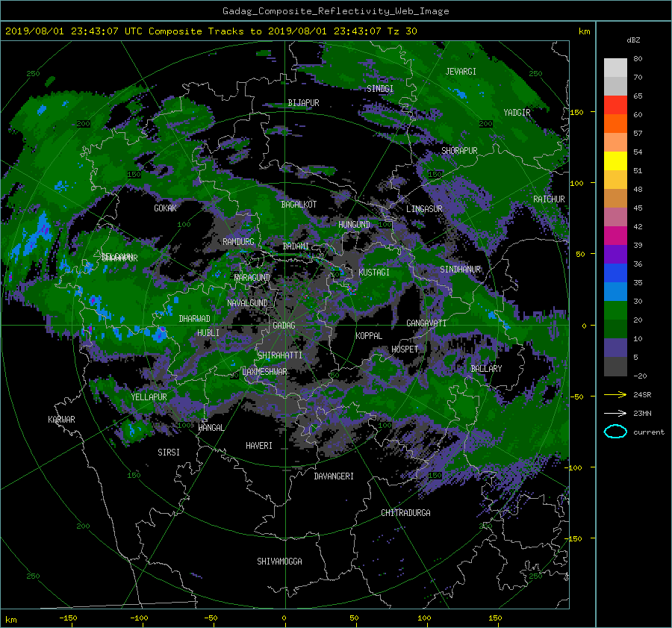
Task: Click the SIRSI city label
Action: [x=169, y=453]
